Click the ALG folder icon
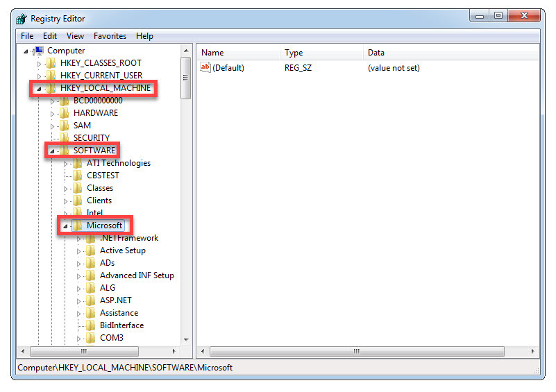This screenshot has height=392, width=556. (x=91, y=288)
